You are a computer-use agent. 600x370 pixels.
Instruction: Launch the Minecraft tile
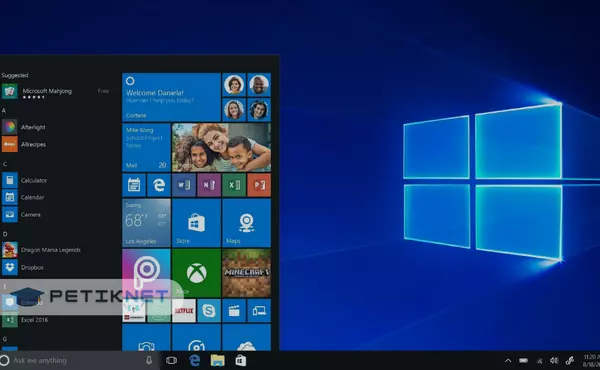click(x=246, y=273)
